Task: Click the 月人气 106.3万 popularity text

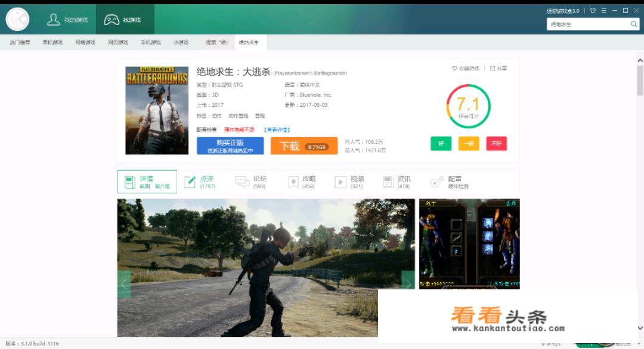Action: [364, 142]
